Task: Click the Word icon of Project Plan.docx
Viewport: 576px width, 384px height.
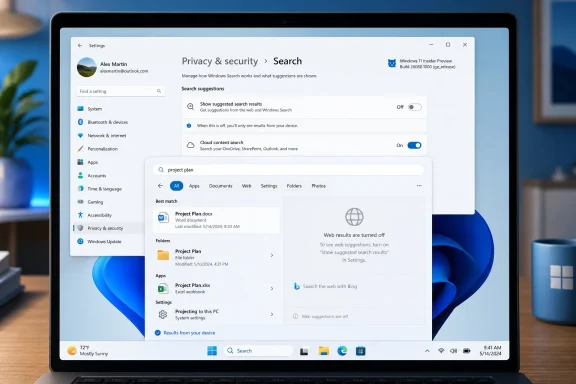Action: (x=163, y=218)
